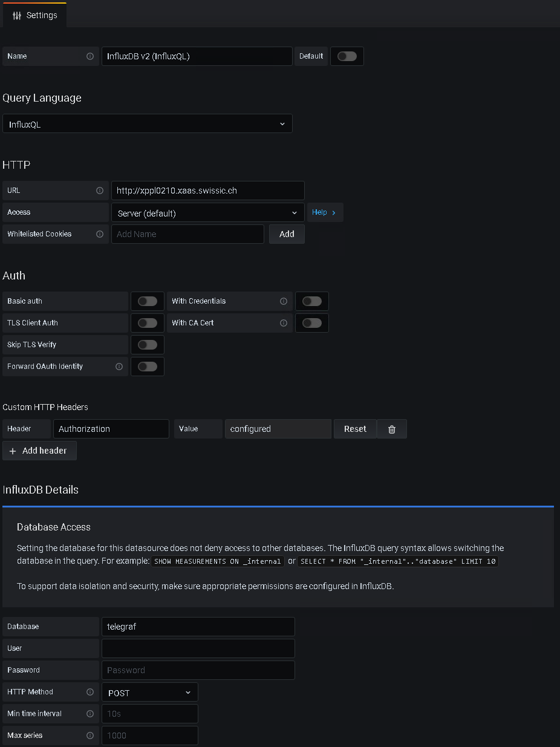Click the info icon for Forward OAuth Identity

pyautogui.click(x=119, y=366)
